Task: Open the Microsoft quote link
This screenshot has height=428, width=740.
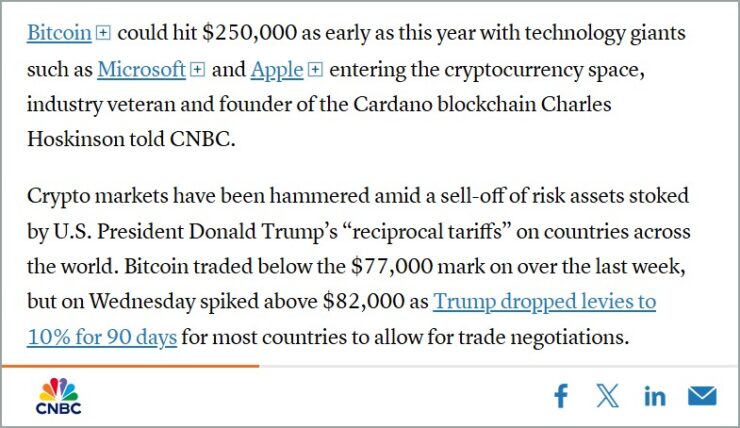Action: tap(142, 70)
